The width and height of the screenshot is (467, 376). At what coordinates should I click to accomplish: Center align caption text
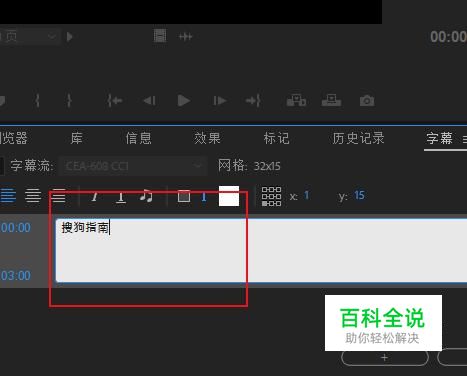tap(33, 195)
